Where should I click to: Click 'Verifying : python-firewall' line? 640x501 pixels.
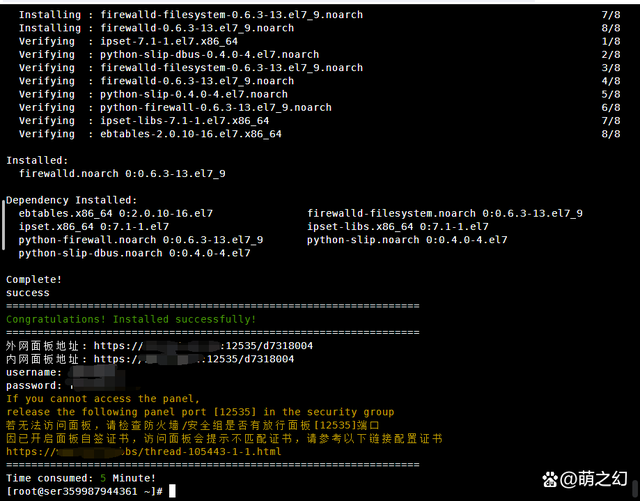click(x=175, y=107)
